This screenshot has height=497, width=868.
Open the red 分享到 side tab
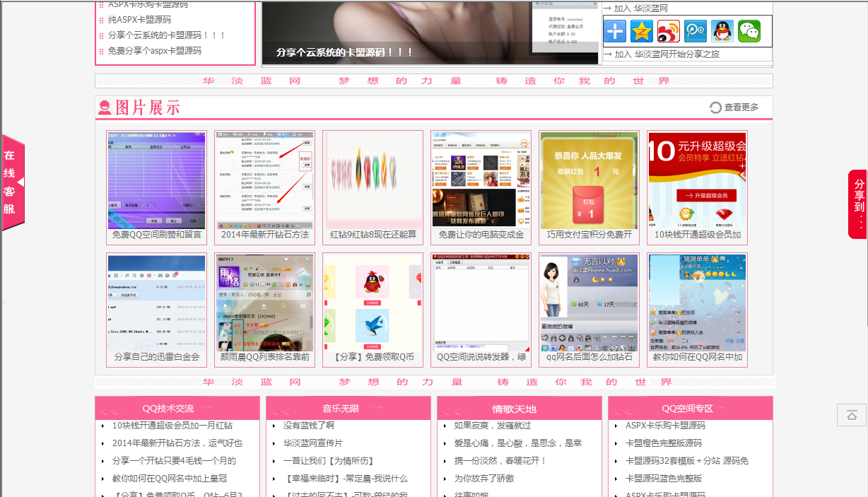[857, 204]
